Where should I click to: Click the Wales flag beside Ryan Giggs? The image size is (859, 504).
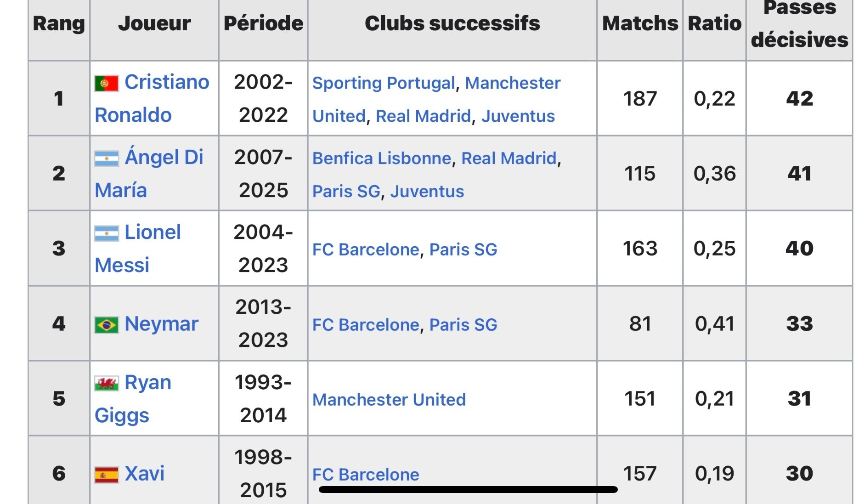point(107,383)
